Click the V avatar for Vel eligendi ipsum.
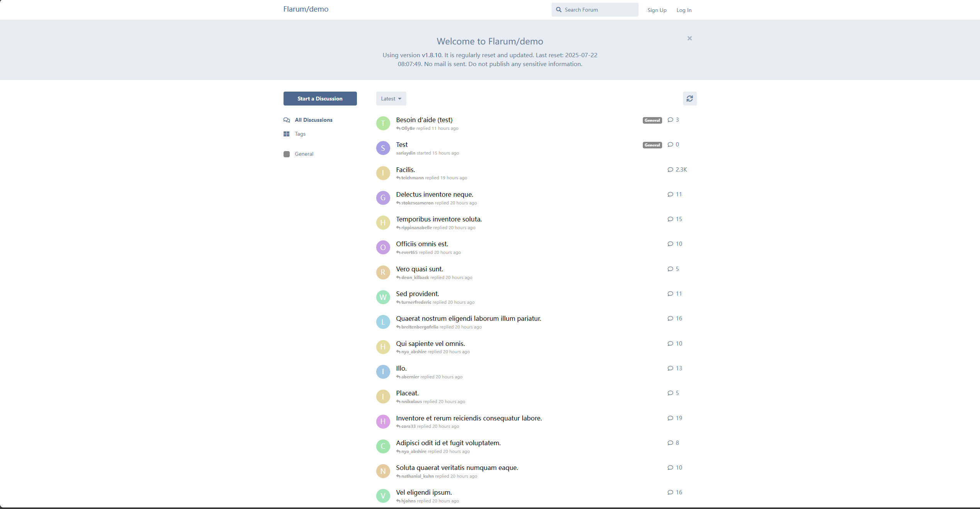 tap(383, 496)
